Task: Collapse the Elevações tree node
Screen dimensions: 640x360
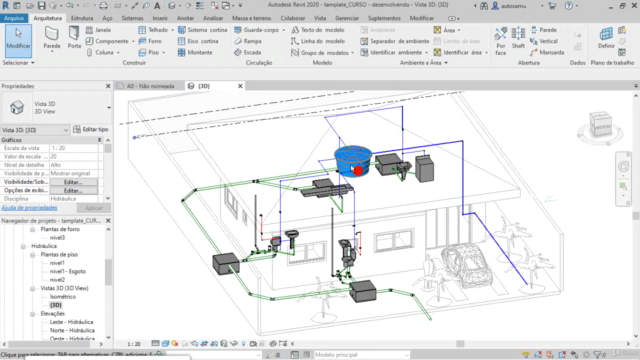Action: pyautogui.click(x=33, y=314)
